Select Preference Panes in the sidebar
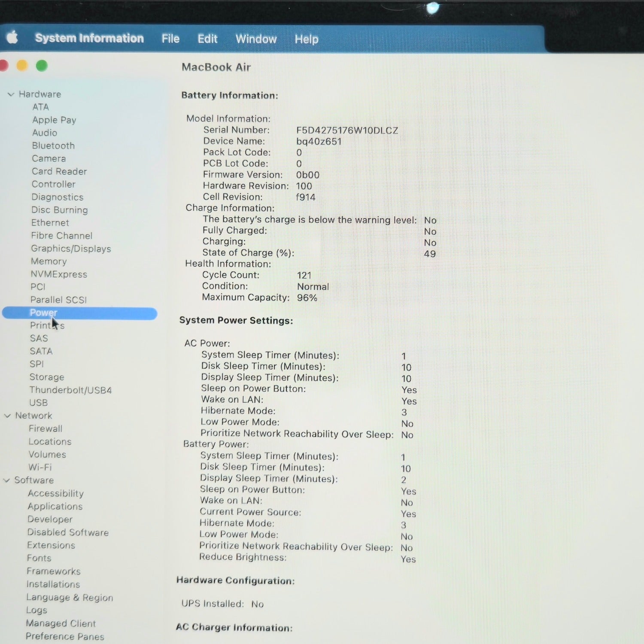Viewport: 644px width, 644px height. pyautogui.click(x=65, y=636)
